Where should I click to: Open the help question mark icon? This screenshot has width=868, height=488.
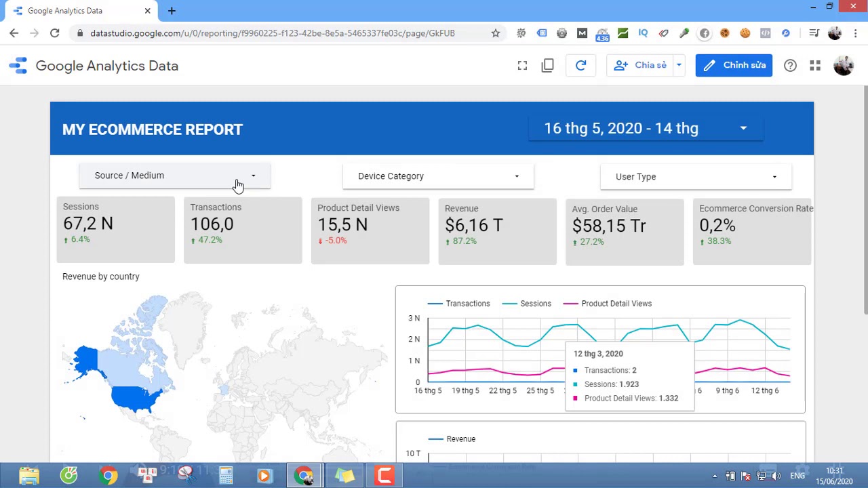(790, 66)
